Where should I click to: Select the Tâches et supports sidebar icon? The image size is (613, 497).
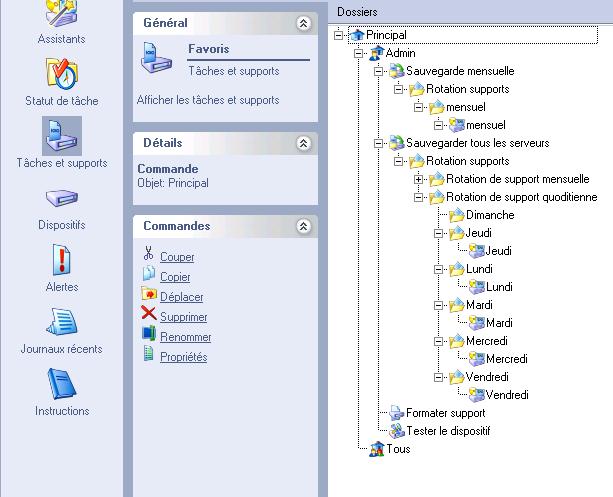click(x=61, y=136)
